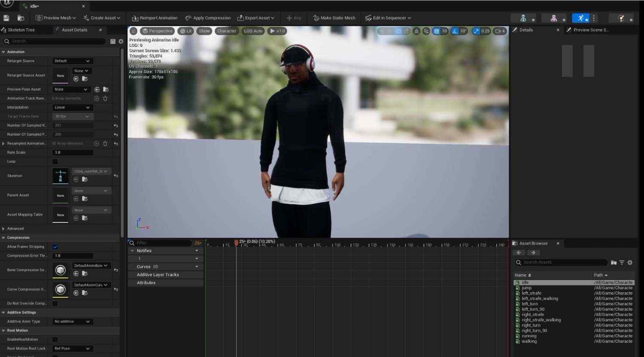Image resolution: width=644 pixels, height=357 pixels.
Task: Open the Preview Mesh dropdown
Action: pos(56,18)
